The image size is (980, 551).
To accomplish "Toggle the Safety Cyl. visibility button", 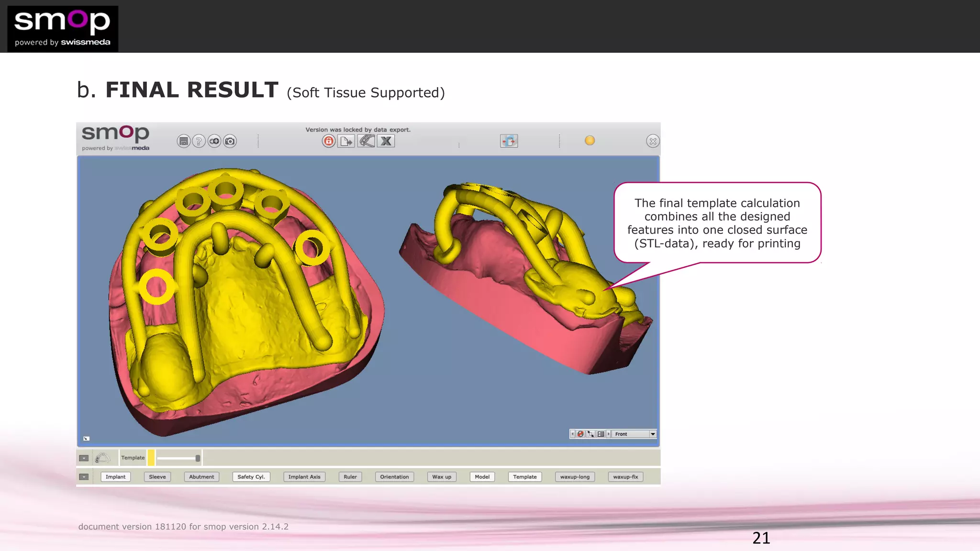I will pos(251,477).
